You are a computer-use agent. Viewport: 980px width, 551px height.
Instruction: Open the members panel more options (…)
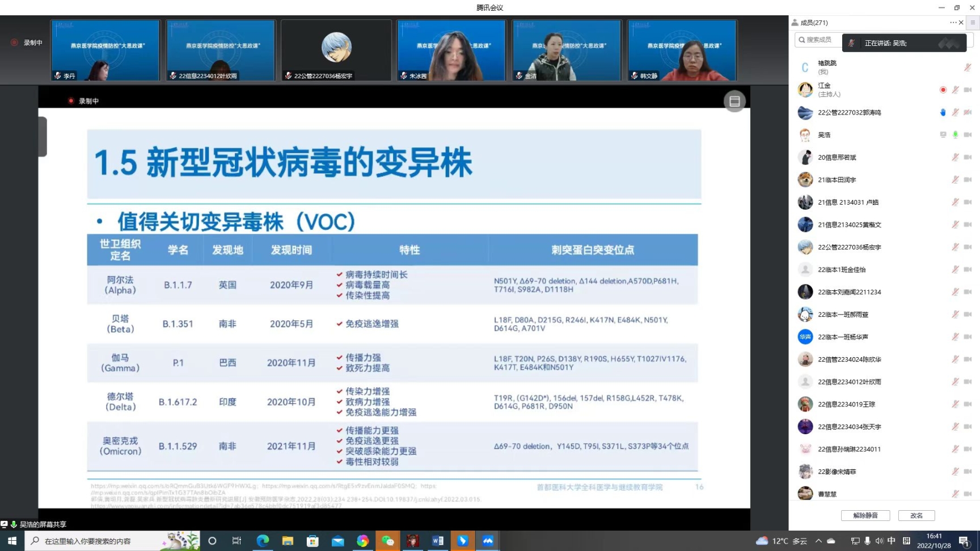click(953, 23)
